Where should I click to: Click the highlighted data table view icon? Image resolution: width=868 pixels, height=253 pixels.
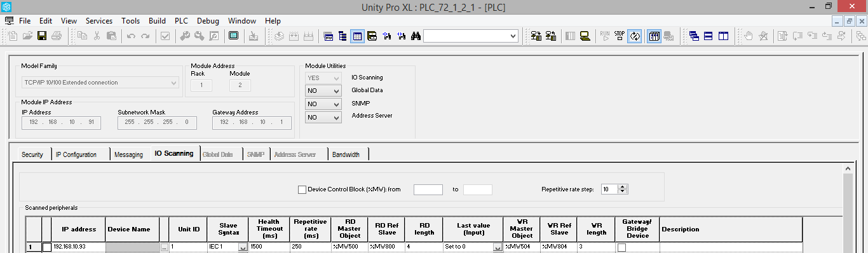click(x=358, y=36)
